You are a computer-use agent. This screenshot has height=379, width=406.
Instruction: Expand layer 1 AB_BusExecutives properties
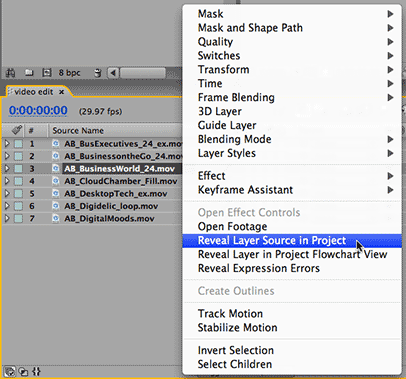pos(7,144)
